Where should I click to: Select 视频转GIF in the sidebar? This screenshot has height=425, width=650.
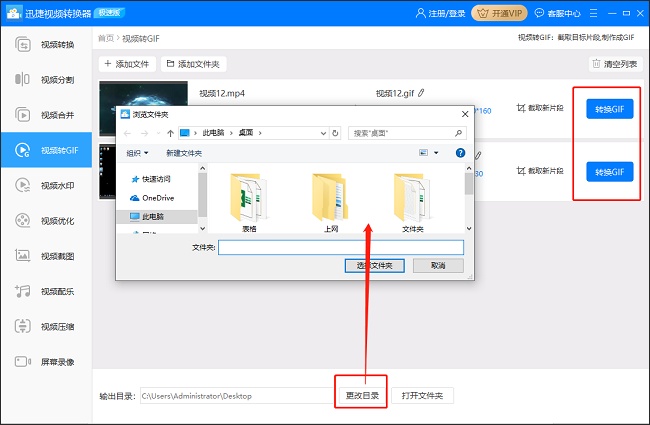[46, 150]
